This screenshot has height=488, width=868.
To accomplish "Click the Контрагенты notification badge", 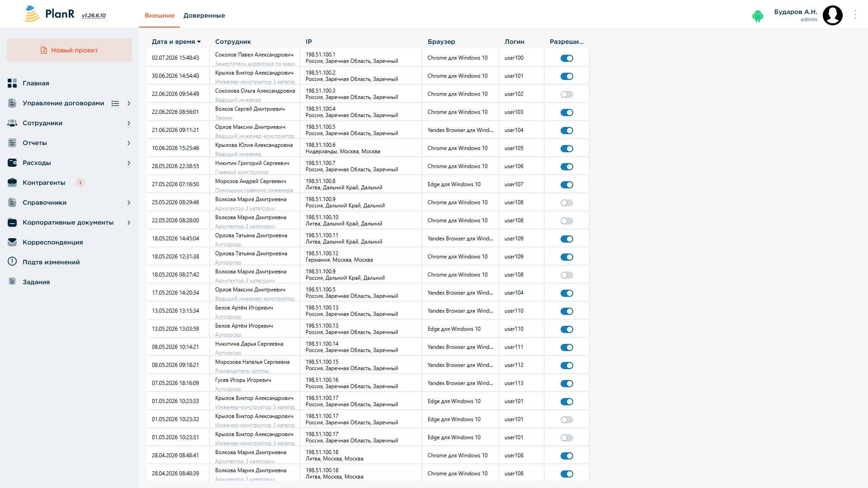I will pyautogui.click(x=80, y=183).
